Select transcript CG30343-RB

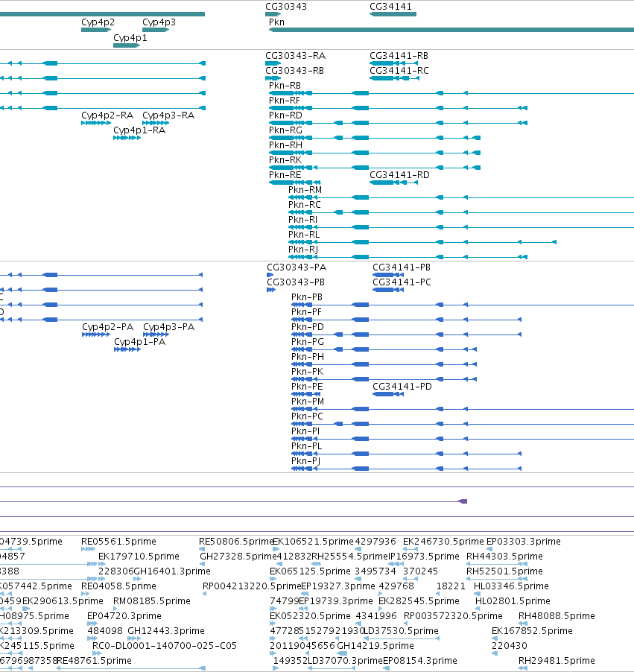(x=294, y=70)
